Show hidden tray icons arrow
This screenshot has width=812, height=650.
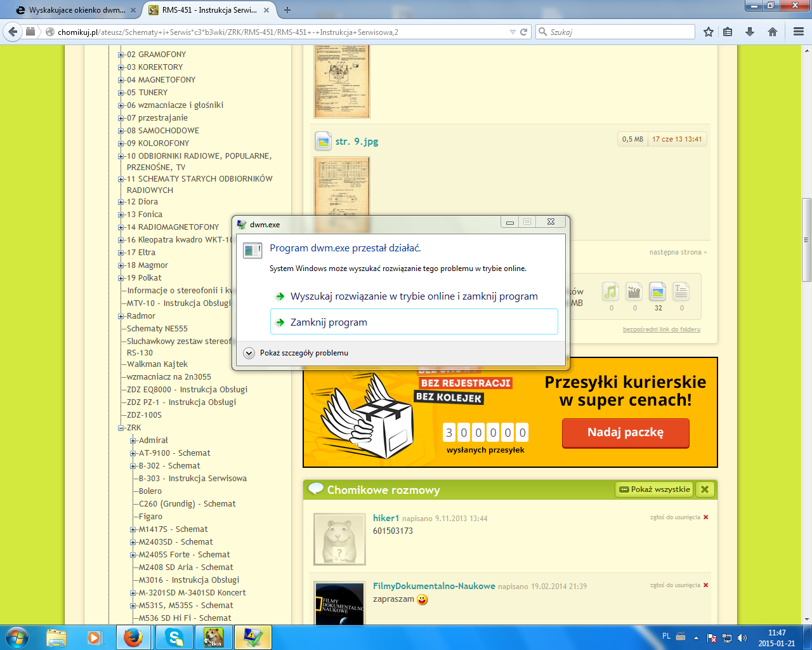tap(696, 638)
